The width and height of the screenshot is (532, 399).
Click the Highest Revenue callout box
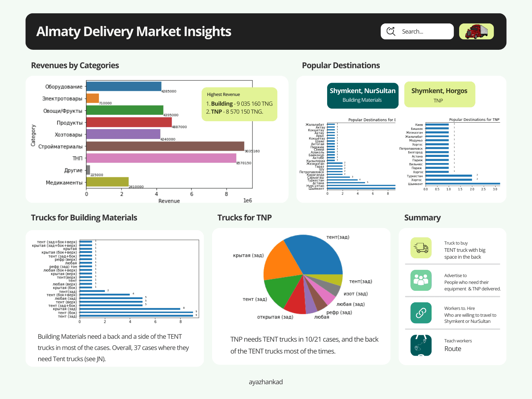click(239, 104)
